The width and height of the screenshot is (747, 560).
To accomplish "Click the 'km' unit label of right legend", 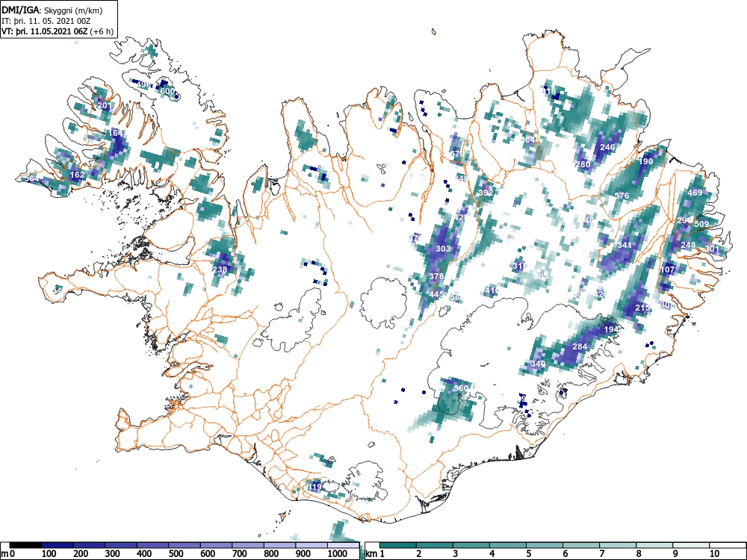I will 371,554.
